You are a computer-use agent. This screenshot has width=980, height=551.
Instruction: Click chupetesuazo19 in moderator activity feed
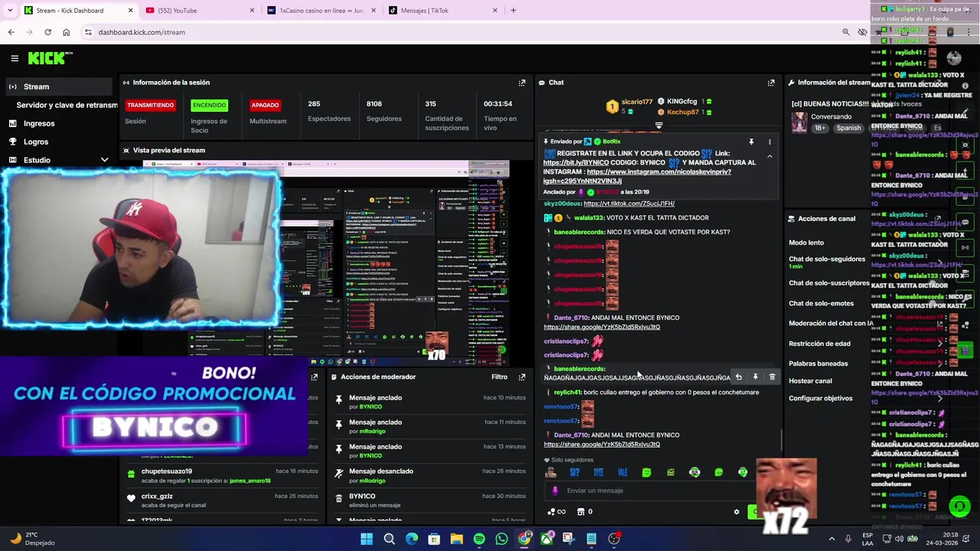[166, 471]
